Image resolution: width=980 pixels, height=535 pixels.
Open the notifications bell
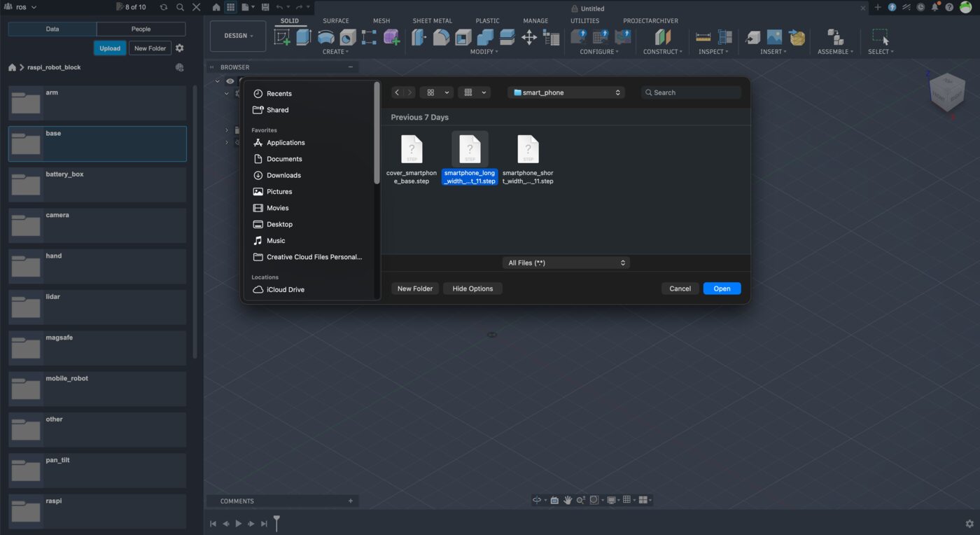click(x=934, y=7)
